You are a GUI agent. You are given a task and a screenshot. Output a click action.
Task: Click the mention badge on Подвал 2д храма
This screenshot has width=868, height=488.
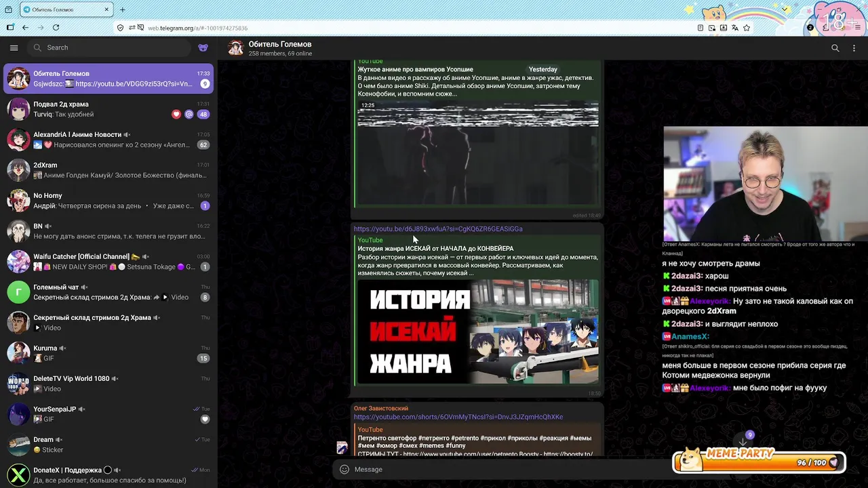pos(189,115)
